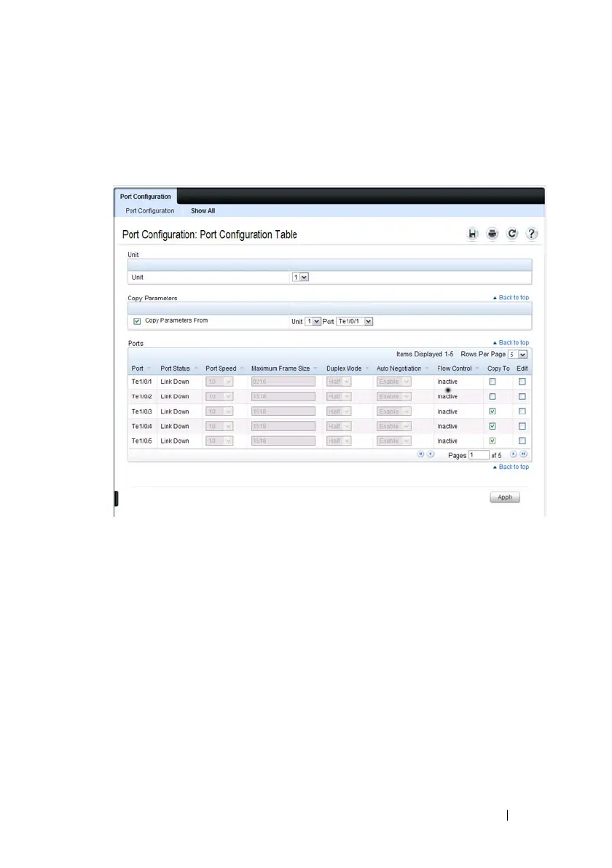612x868 pixels.
Task: Open Auto Negotiation dropdown for Te1/0/5
Action: (x=393, y=441)
